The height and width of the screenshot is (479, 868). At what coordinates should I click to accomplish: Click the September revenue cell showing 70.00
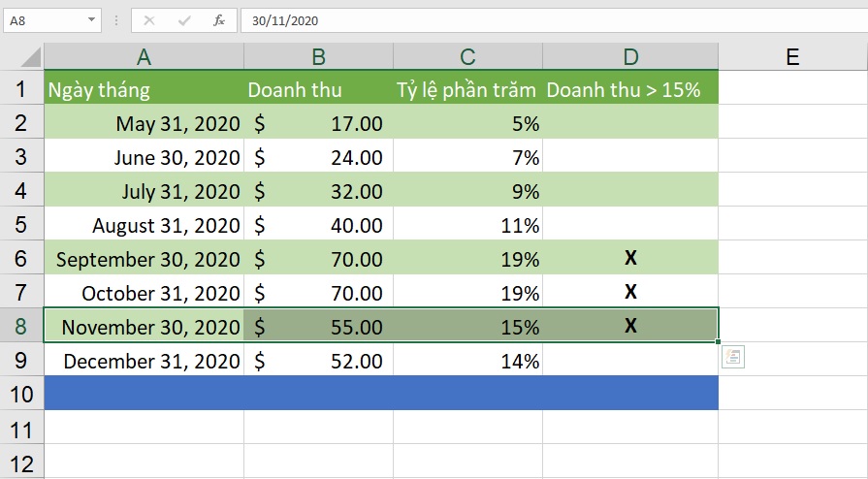tap(318, 258)
